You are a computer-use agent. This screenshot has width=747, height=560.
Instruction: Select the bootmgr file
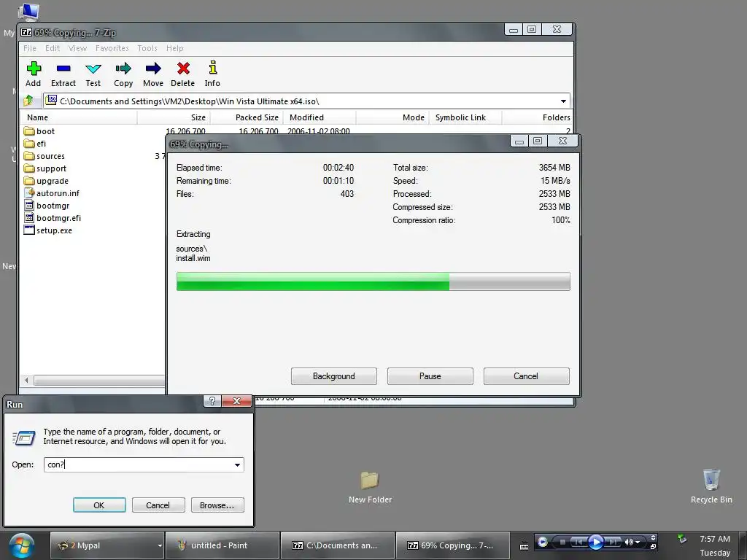[47, 205]
